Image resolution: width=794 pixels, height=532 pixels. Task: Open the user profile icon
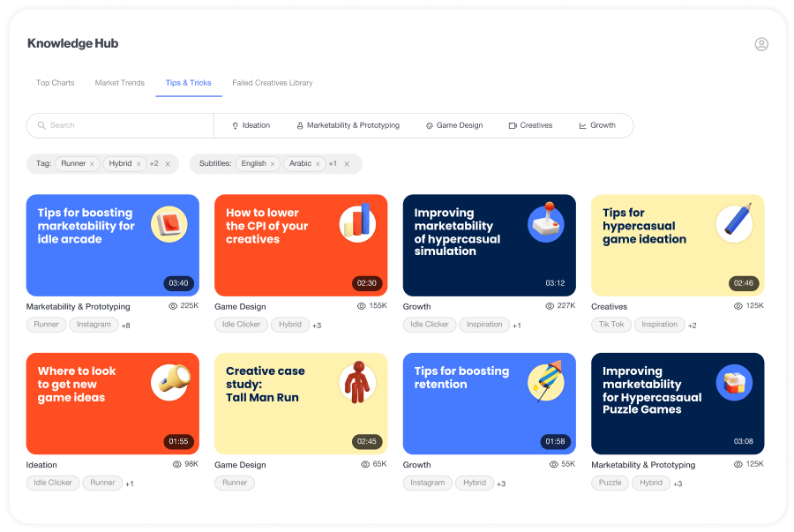(x=761, y=44)
